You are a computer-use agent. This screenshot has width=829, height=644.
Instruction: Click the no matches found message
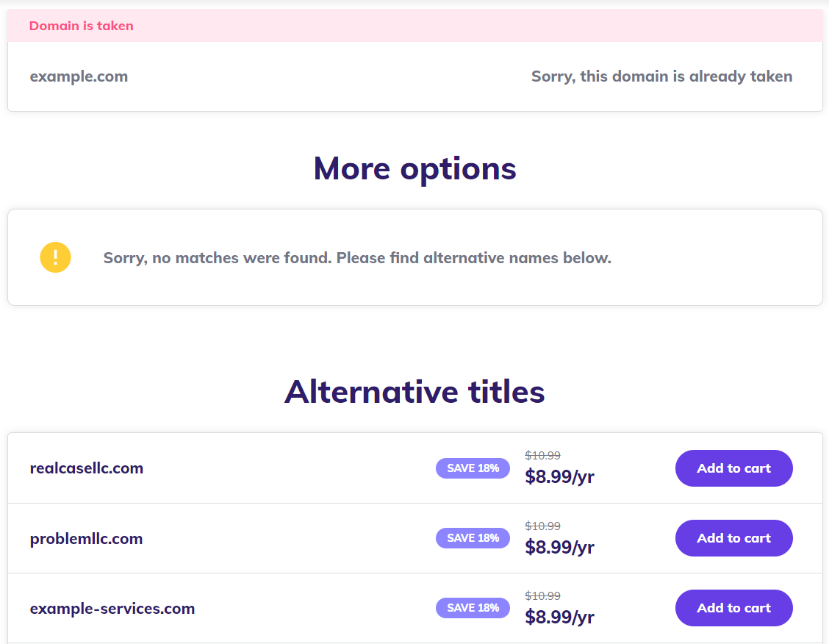click(357, 258)
